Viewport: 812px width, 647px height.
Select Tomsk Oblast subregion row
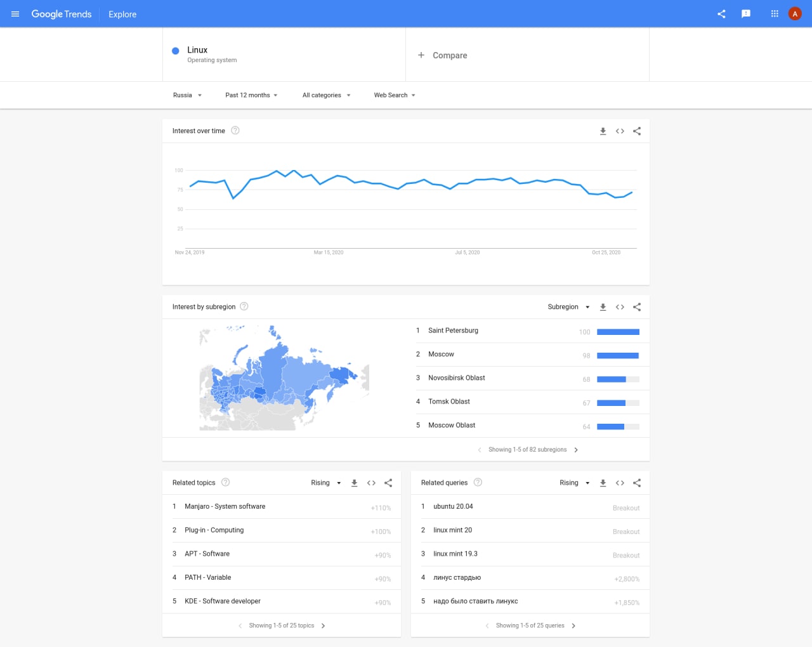click(x=528, y=402)
